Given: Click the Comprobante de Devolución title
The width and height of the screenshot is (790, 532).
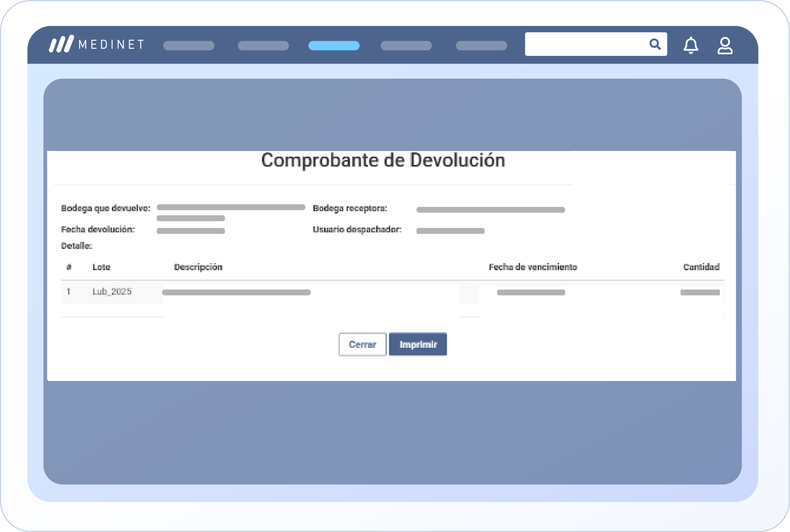Looking at the screenshot, I should click(x=383, y=160).
